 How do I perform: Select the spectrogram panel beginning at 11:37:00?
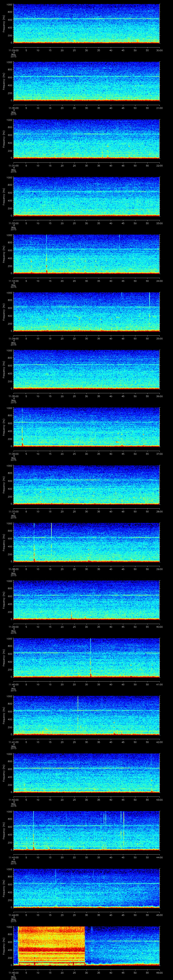pyautogui.click(x=86, y=485)
